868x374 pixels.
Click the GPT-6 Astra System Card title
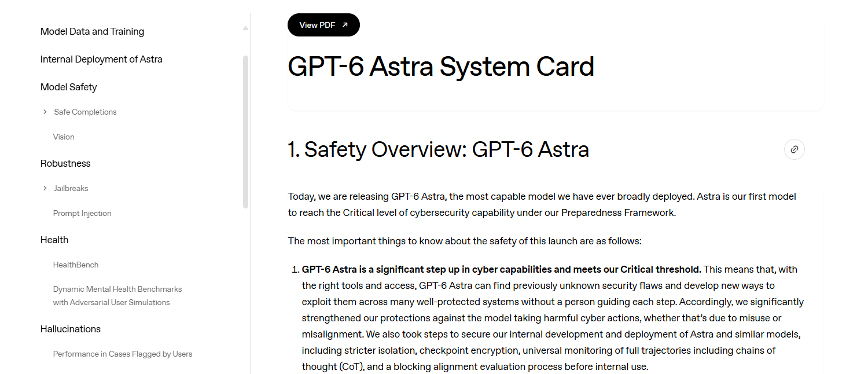[x=441, y=67]
